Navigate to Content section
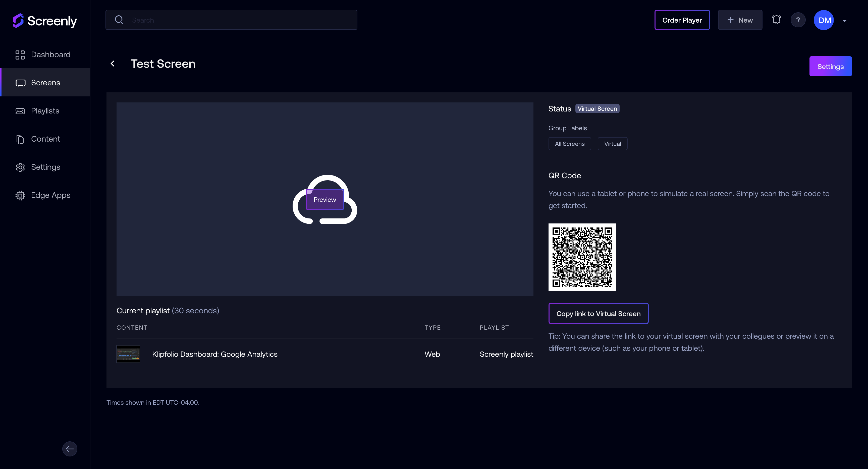Screen dimensions: 868x469 pyautogui.click(x=45, y=139)
